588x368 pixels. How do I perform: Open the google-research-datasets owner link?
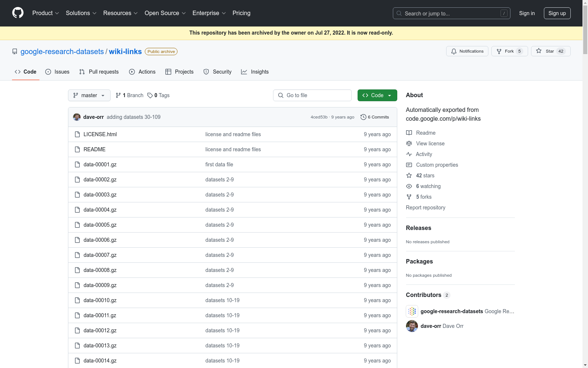[62, 52]
